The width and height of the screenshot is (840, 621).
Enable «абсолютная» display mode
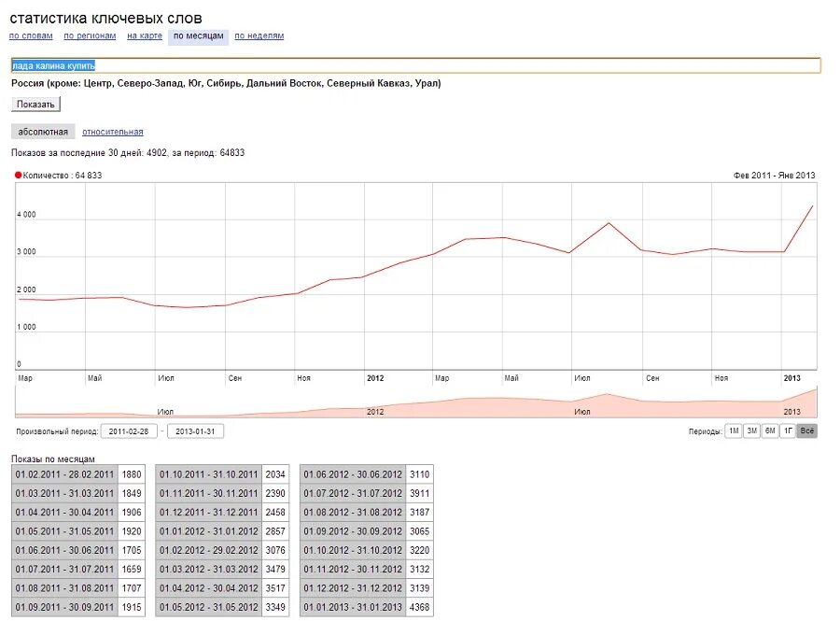coord(43,131)
